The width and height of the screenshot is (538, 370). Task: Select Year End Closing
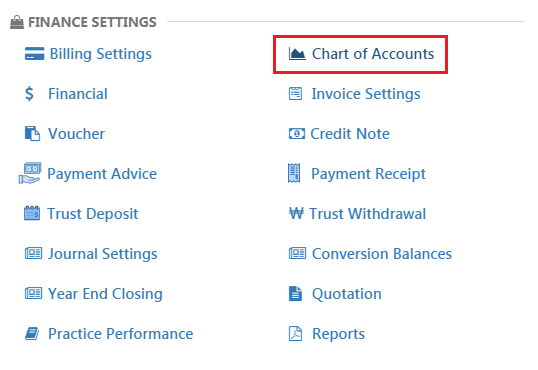[x=105, y=294]
